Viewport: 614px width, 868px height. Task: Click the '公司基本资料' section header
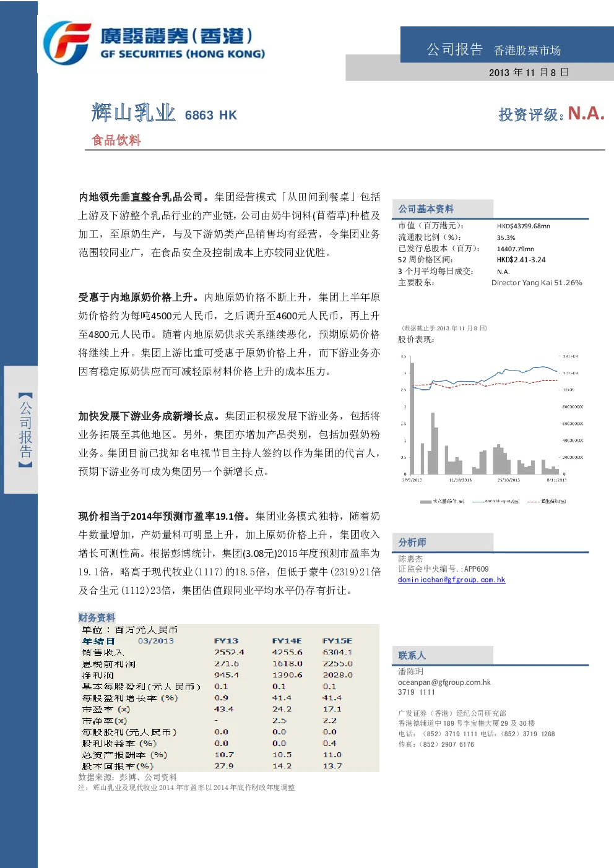426,209
